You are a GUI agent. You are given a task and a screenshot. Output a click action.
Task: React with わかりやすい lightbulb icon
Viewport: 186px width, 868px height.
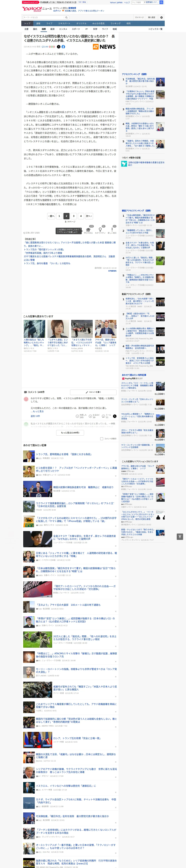click(100, 229)
